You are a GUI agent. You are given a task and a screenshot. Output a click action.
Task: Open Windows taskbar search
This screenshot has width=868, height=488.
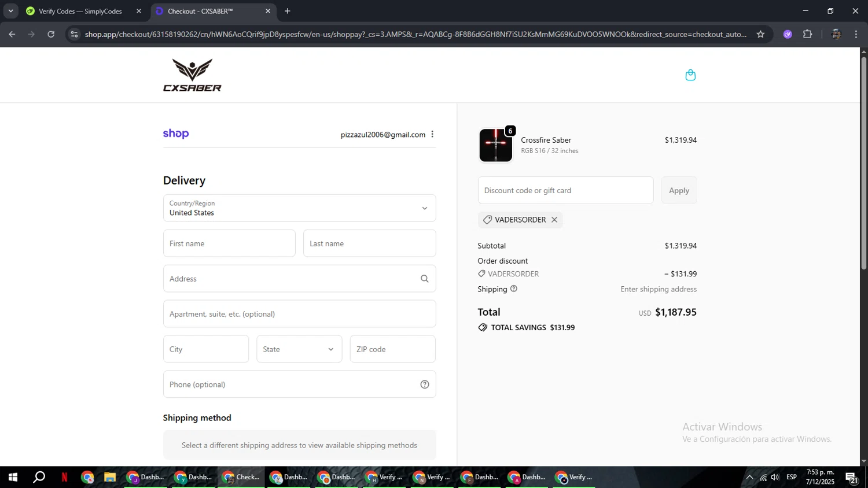coord(39,477)
